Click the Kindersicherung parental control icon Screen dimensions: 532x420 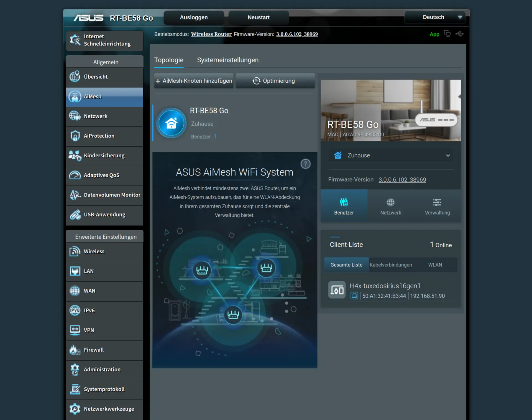(x=75, y=156)
